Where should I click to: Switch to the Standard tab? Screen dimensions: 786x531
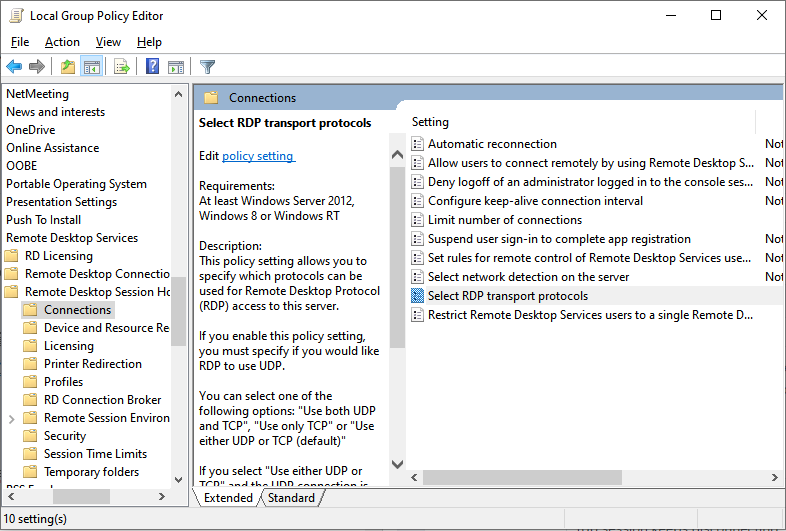point(291,498)
